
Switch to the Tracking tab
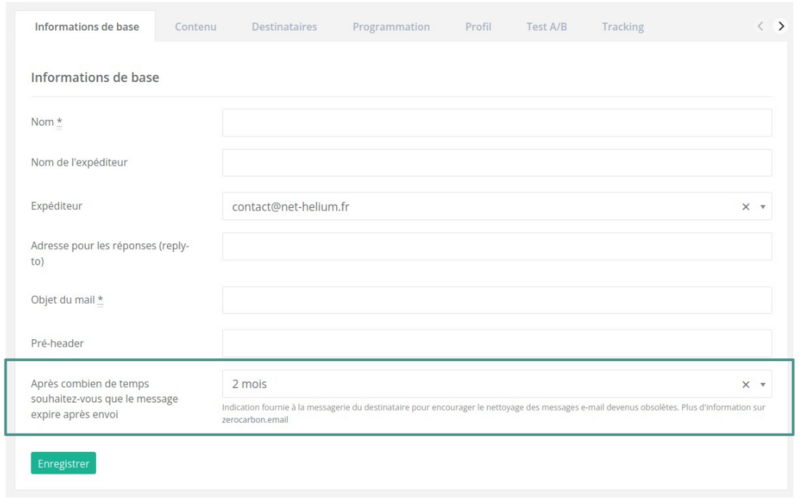pyautogui.click(x=622, y=27)
